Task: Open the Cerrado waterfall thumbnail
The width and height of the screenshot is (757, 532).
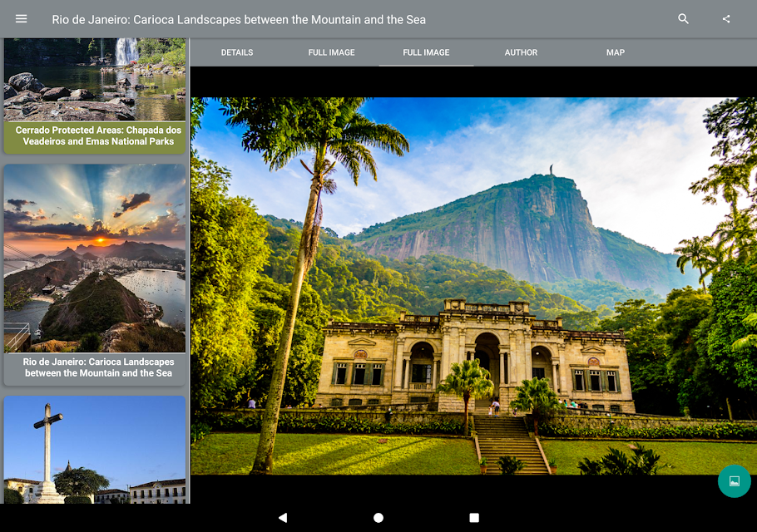Action: point(95,79)
